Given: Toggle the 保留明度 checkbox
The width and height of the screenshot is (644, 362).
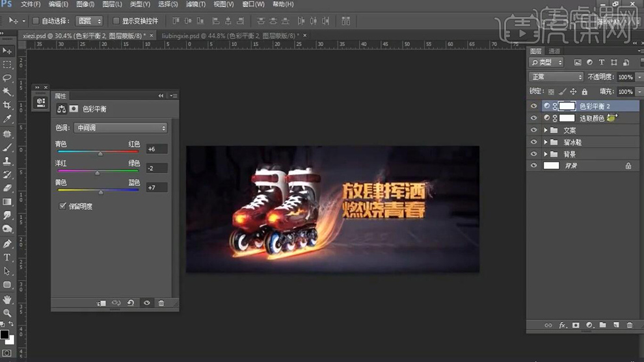Looking at the screenshot, I should pyautogui.click(x=62, y=206).
